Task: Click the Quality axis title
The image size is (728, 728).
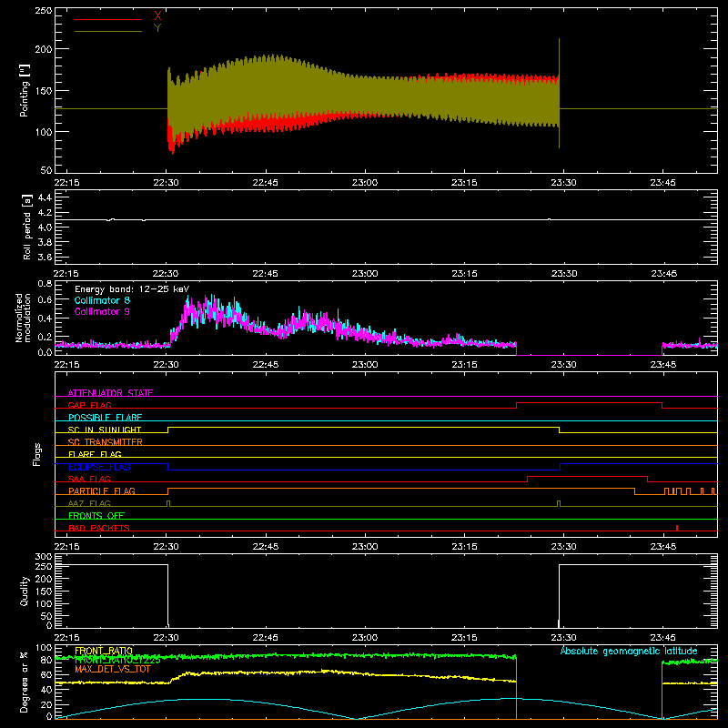Action: point(25,591)
